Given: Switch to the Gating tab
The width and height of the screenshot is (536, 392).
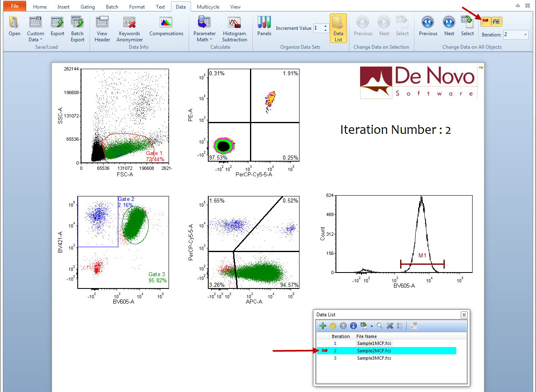Looking at the screenshot, I should point(88,7).
